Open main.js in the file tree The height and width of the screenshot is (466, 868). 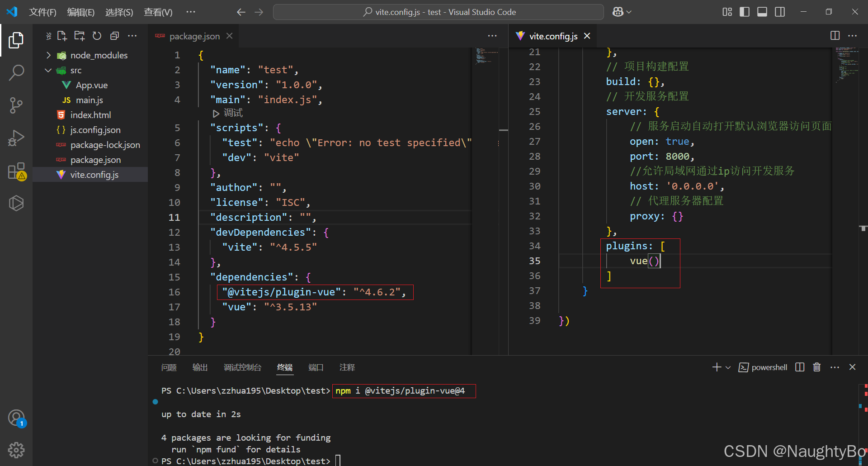click(x=90, y=100)
